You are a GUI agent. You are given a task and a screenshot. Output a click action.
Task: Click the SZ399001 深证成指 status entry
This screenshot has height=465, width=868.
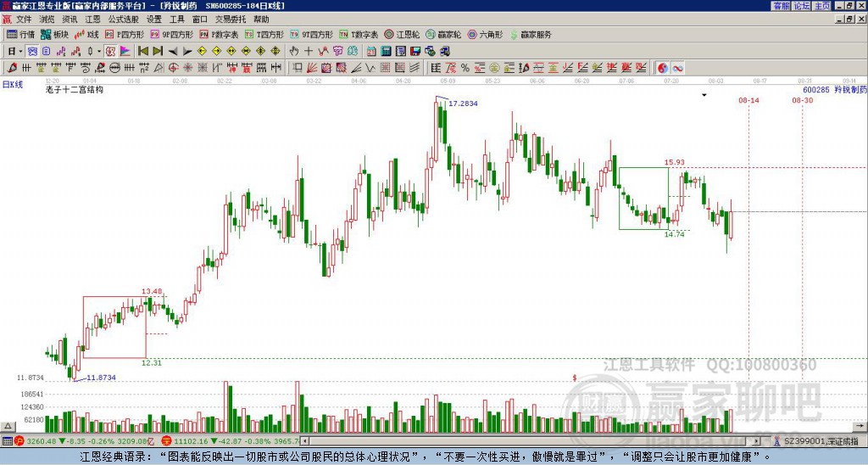816,442
